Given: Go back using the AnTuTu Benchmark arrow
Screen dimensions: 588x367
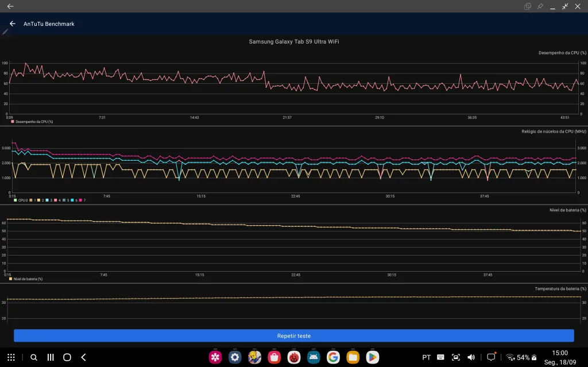Looking at the screenshot, I should [13, 24].
